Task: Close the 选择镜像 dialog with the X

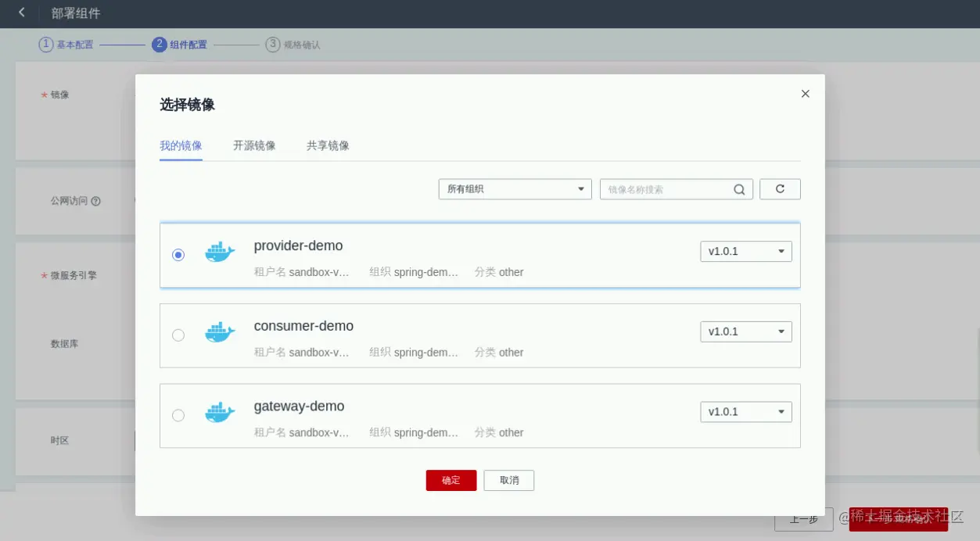Action: [x=806, y=94]
